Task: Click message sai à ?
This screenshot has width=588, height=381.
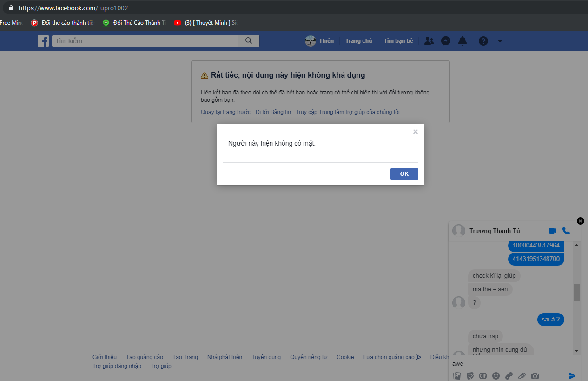Action: tap(551, 320)
